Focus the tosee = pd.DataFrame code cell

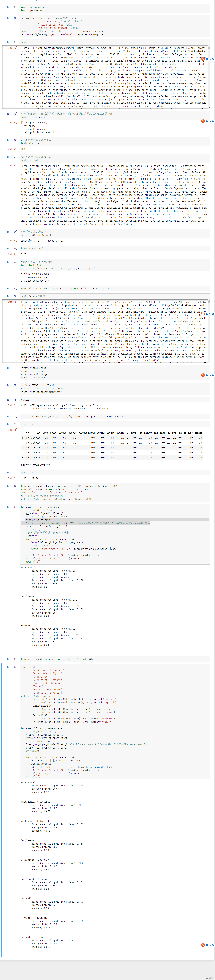115,417
